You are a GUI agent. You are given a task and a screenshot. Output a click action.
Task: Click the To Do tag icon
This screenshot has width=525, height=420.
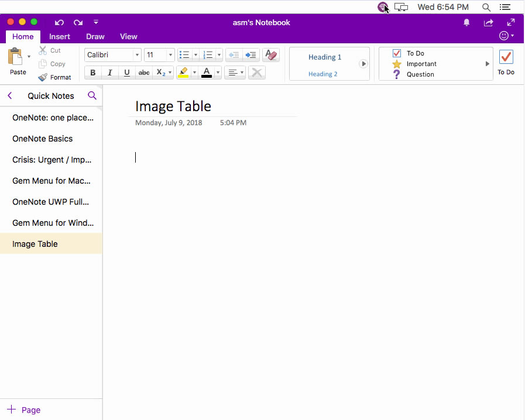[x=397, y=53]
